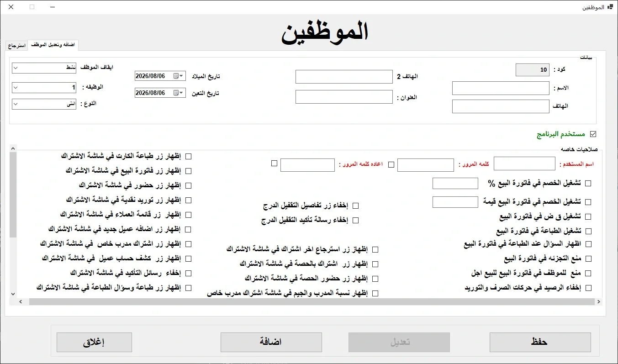Click اضافة add button
Image resolution: width=618 pixels, height=364 pixels.
tap(271, 342)
